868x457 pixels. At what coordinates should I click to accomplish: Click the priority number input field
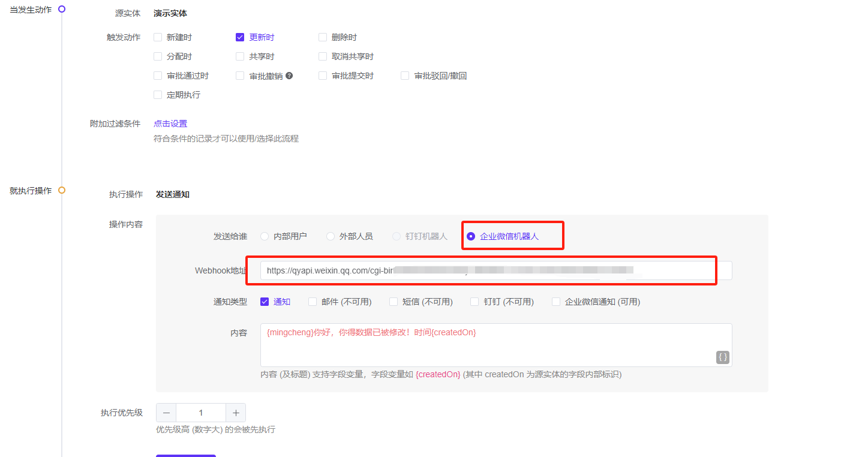point(201,413)
